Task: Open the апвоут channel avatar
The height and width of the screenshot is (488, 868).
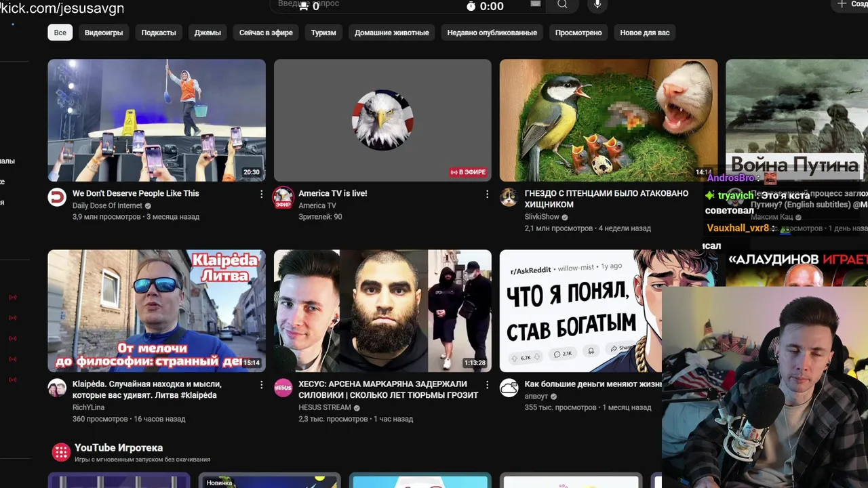Action: tap(509, 388)
